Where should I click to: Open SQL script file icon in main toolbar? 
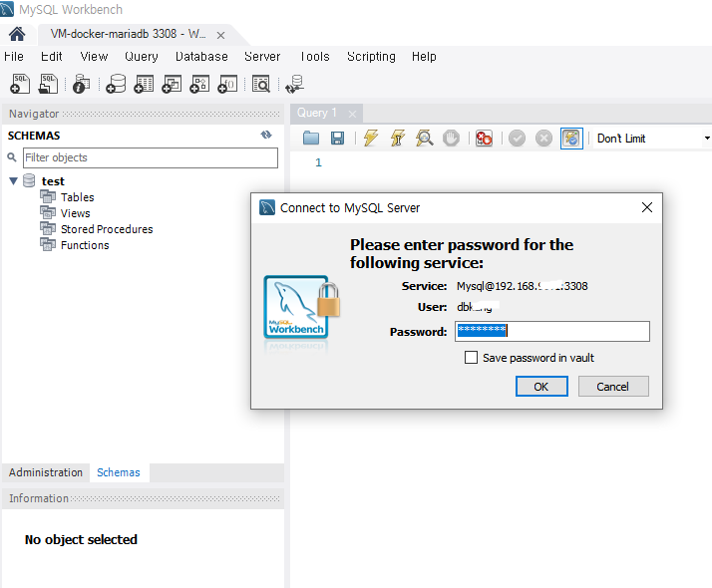tap(48, 84)
